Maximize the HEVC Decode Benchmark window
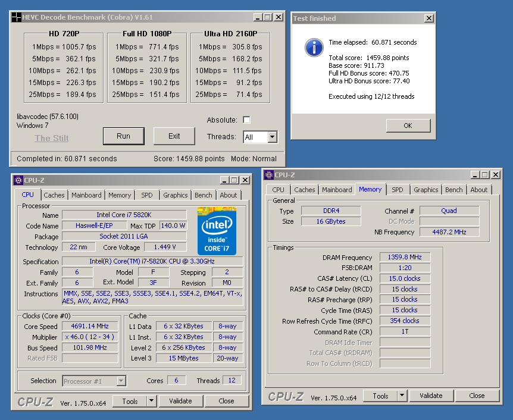Screen dimensions: 513x420 point(268,17)
